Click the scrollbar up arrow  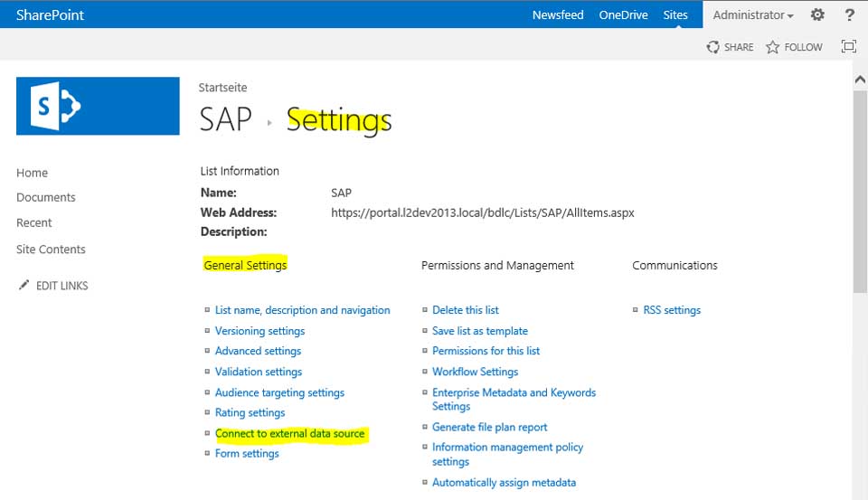click(x=860, y=80)
